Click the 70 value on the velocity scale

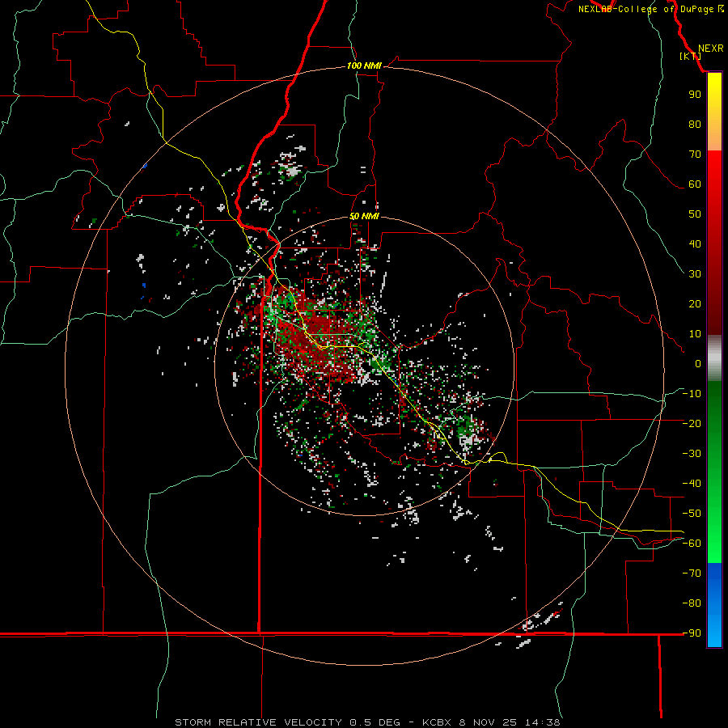(695, 154)
